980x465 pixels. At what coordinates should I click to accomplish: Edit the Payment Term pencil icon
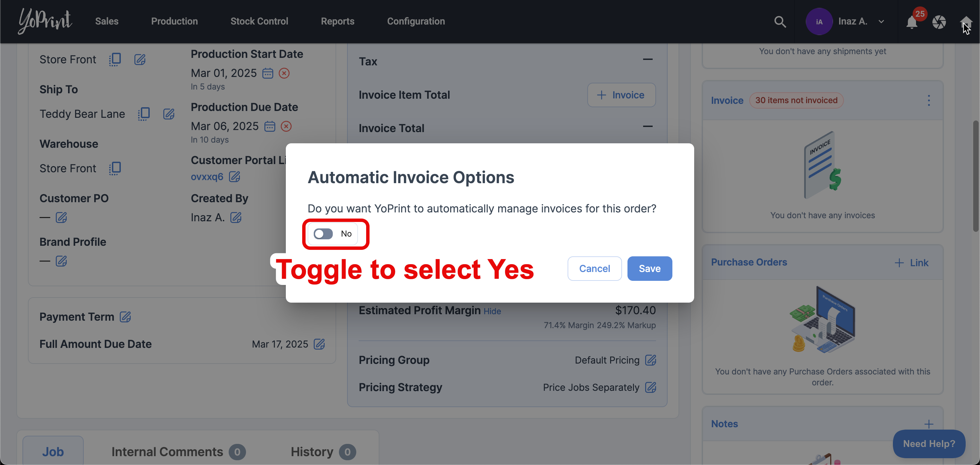point(125,317)
